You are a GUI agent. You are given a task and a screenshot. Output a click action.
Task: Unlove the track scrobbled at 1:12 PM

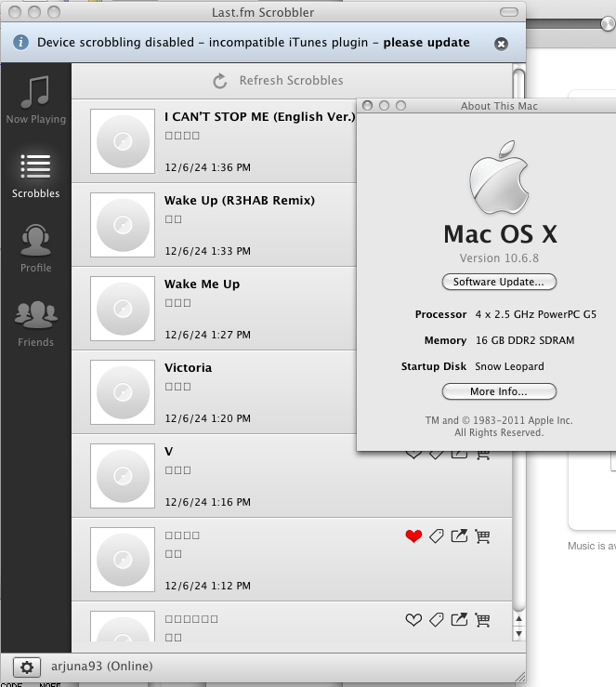[413, 535]
